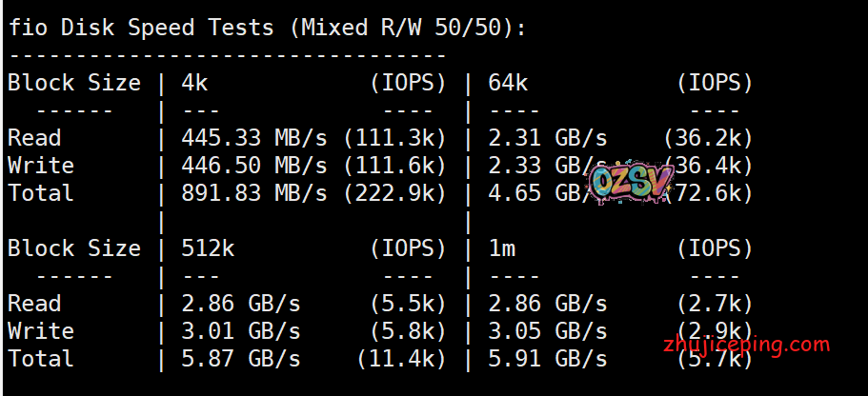Click the 3.05 GB/s 1m write value

547,331
